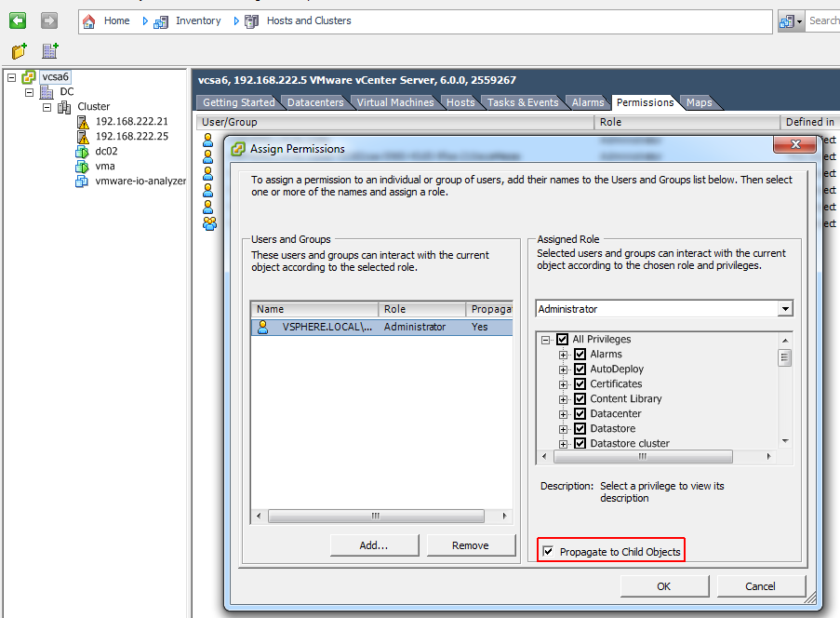Select host 192.168.222.25 in inventory
This screenshot has height=618, width=840.
point(132,136)
